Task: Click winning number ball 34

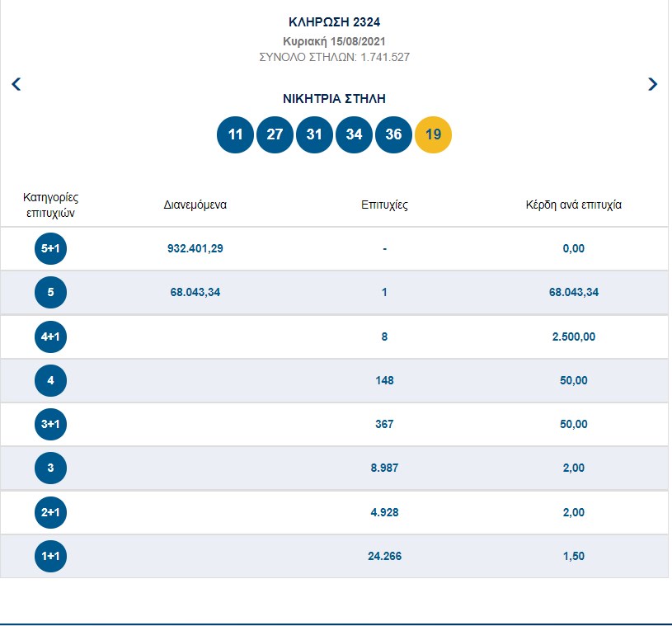Action: (x=354, y=134)
